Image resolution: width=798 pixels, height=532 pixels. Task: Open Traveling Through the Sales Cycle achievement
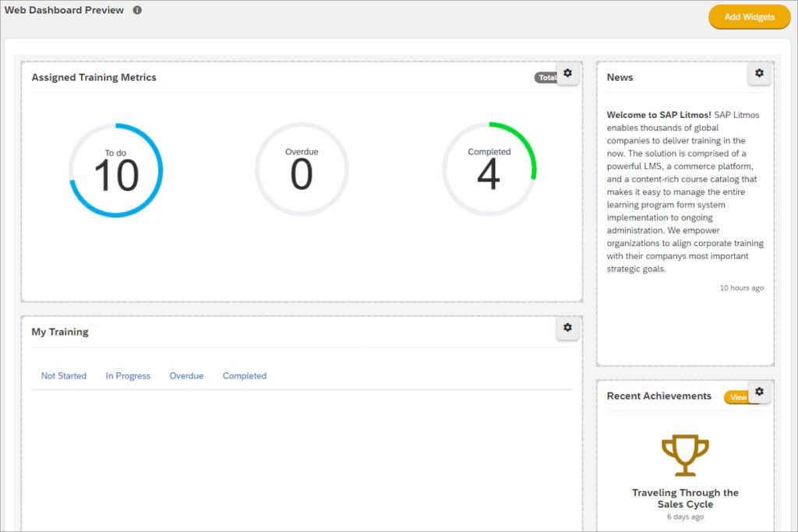coord(685,499)
